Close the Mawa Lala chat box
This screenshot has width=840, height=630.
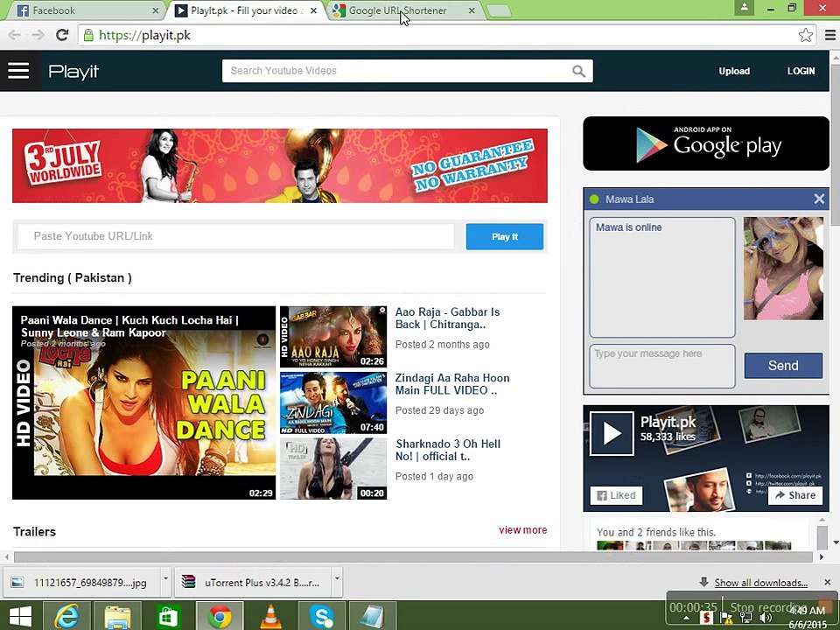[x=819, y=199]
